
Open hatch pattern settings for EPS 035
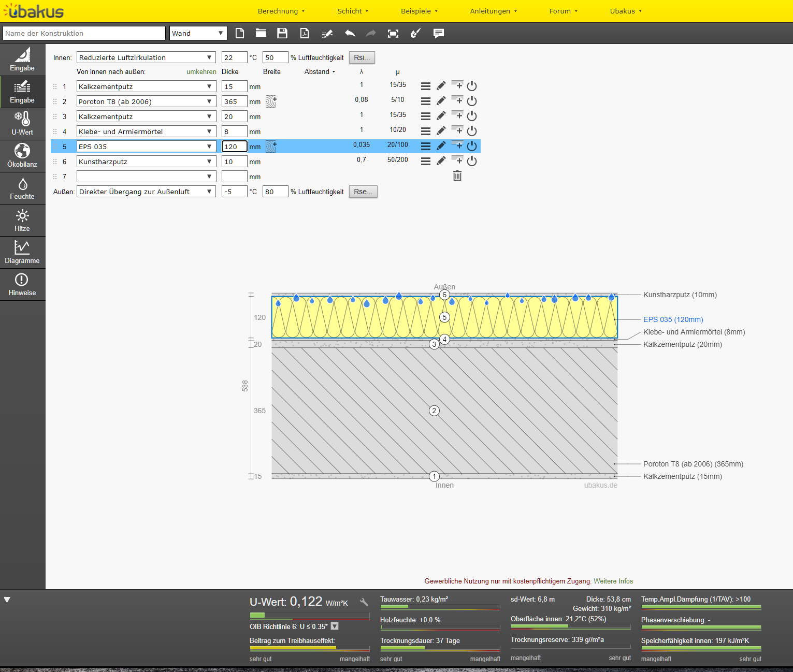pyautogui.click(x=271, y=147)
